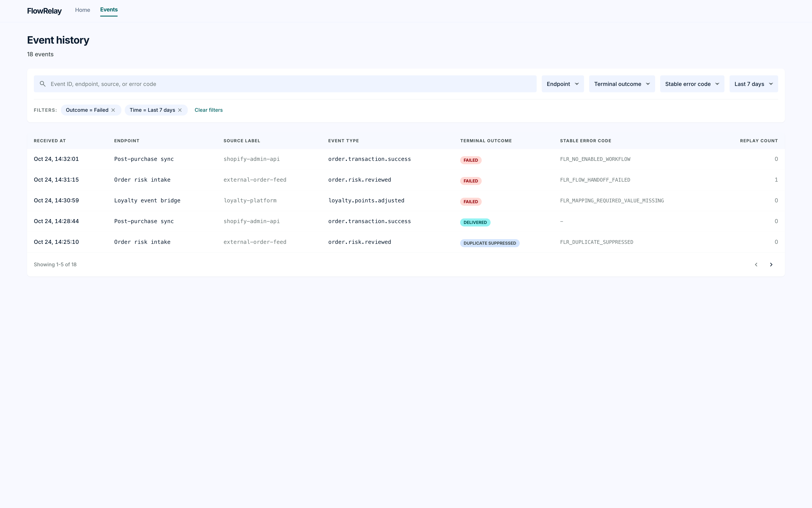Image resolution: width=812 pixels, height=508 pixels.
Task: Click the Terminal Outcome column header
Action: click(x=486, y=141)
